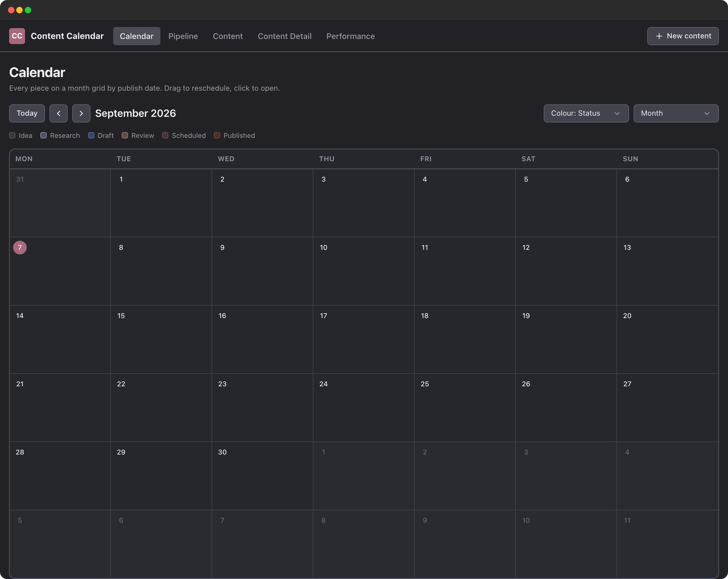
Task: Jump to Today in the calendar
Action: click(x=27, y=113)
